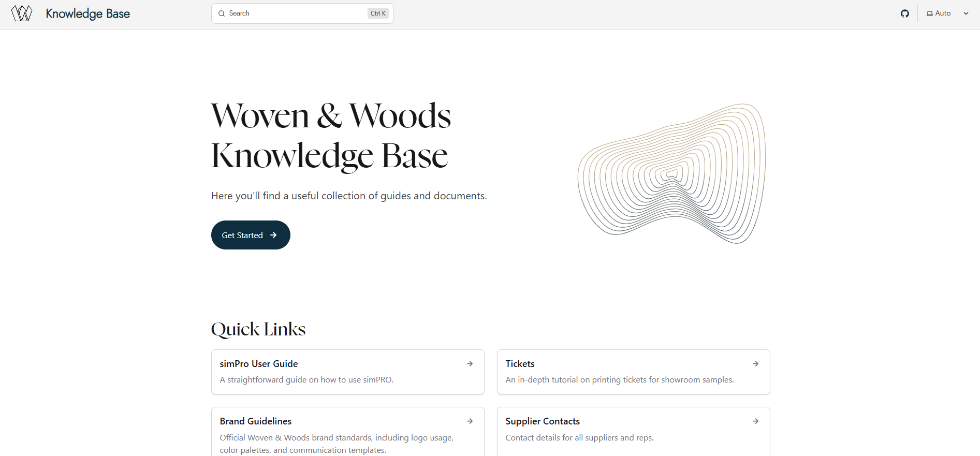Open the Tickets quick link

(634, 372)
